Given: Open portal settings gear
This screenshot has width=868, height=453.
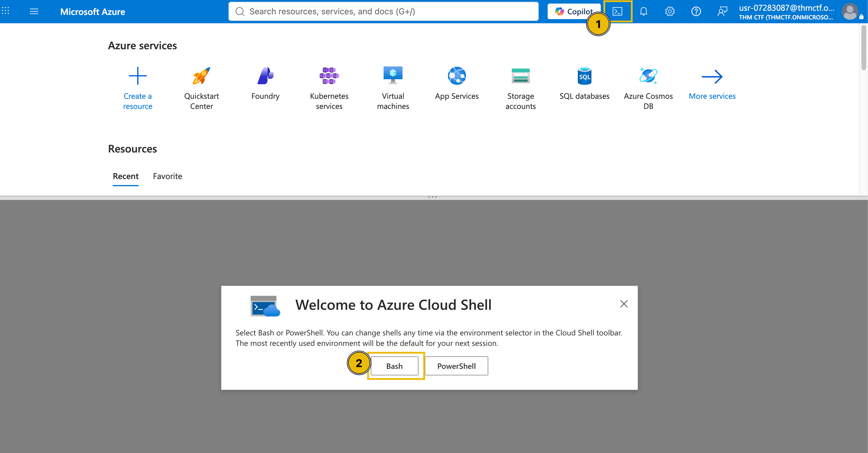Looking at the screenshot, I should [670, 11].
